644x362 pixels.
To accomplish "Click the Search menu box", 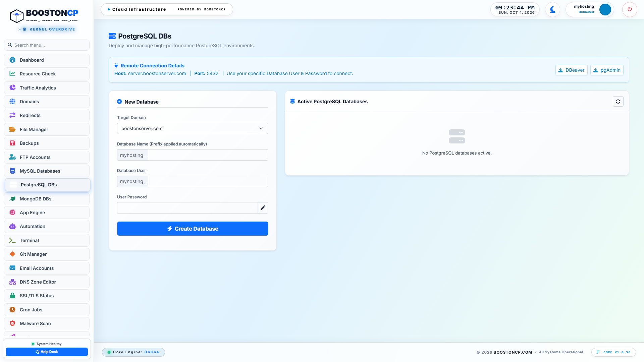I will [47, 45].
